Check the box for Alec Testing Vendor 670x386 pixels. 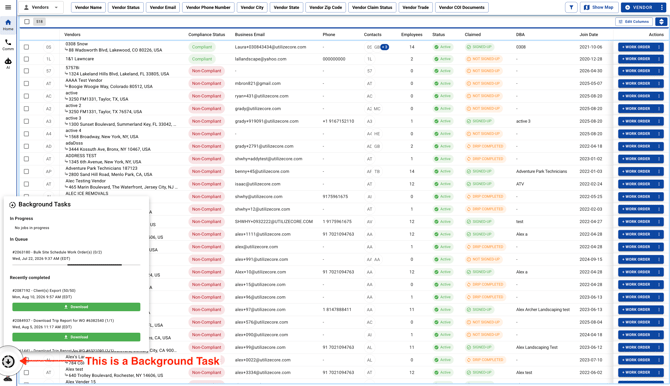(x=26, y=184)
